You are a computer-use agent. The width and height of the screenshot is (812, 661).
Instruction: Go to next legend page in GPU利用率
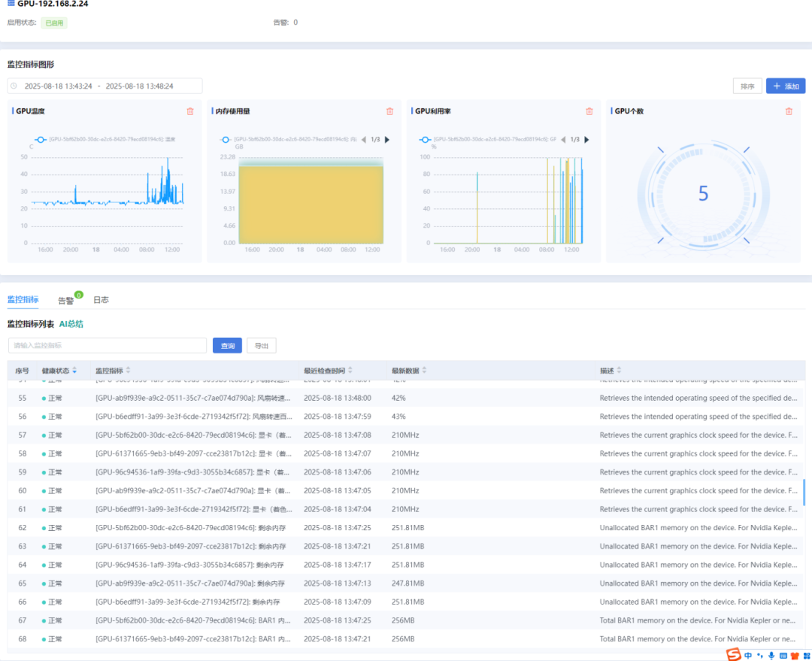pyautogui.click(x=586, y=139)
